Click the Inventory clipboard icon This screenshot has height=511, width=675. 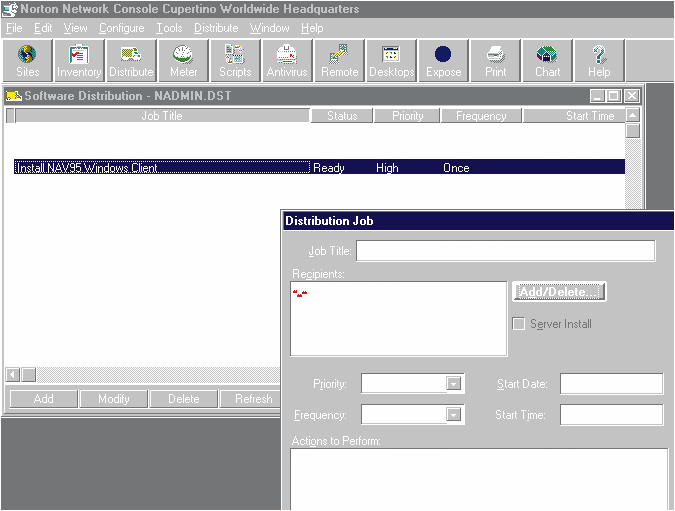pyautogui.click(x=79, y=60)
